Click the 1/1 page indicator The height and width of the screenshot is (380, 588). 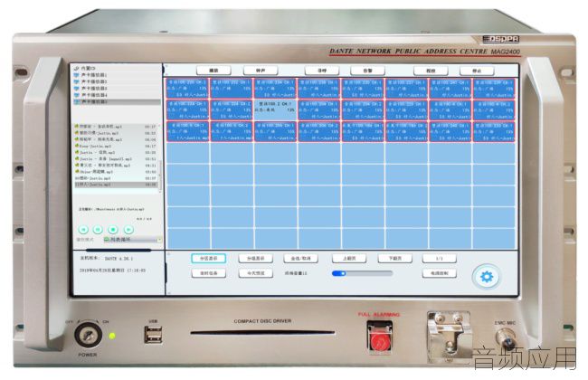pyautogui.click(x=439, y=259)
